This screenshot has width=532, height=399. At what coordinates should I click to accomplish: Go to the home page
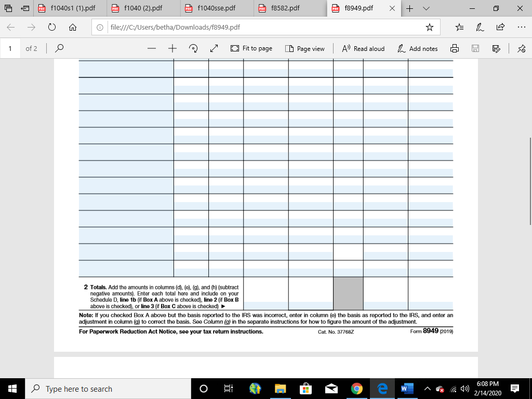click(73, 27)
